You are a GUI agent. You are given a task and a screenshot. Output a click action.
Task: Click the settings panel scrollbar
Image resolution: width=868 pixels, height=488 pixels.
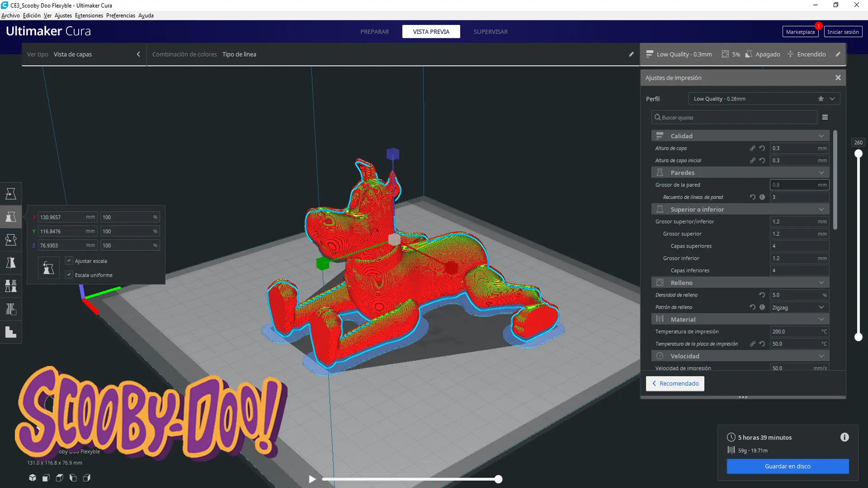click(835, 180)
